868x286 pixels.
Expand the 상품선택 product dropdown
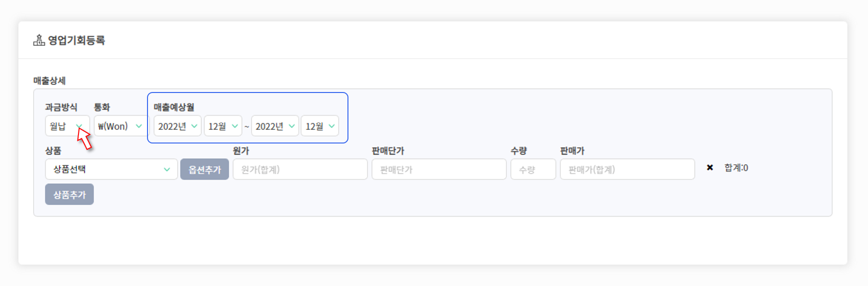[x=111, y=169]
